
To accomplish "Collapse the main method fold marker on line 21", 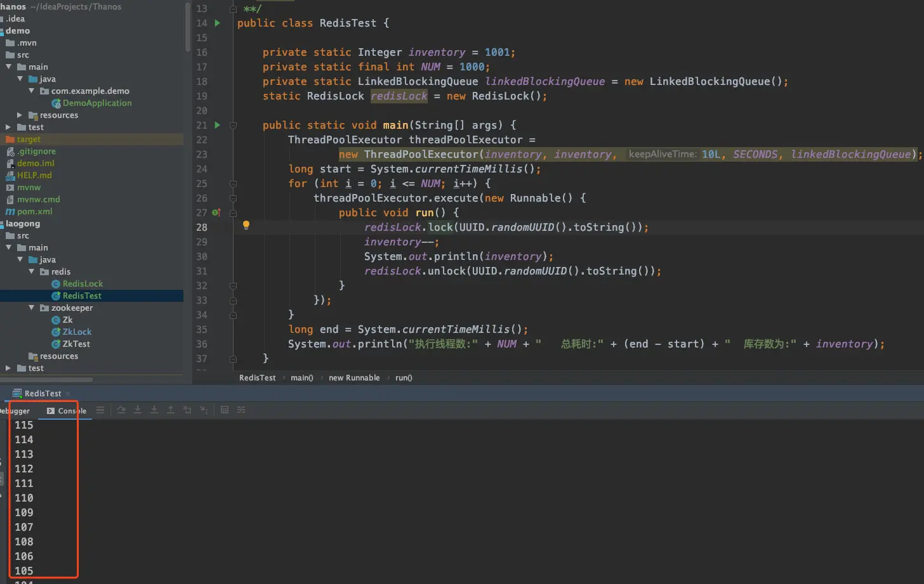I will (233, 126).
